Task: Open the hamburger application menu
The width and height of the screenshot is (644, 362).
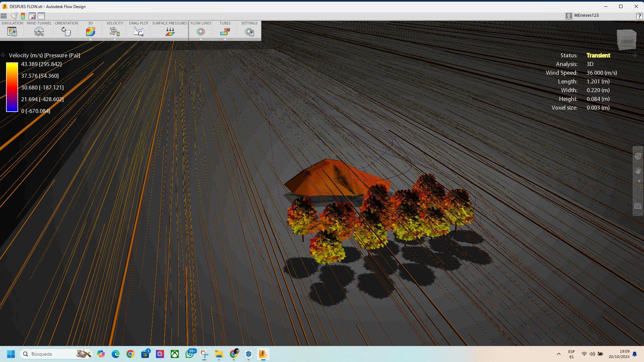Action: pos(4,16)
